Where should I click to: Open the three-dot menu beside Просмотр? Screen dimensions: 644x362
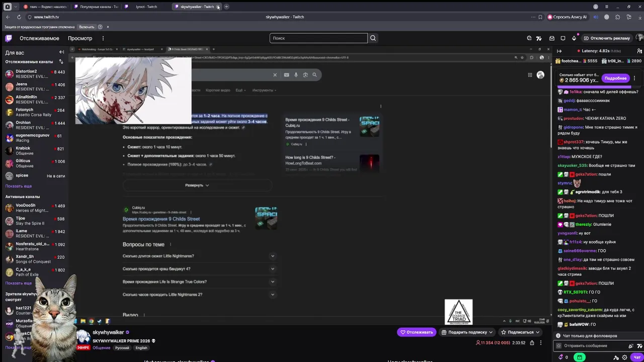pos(103,38)
